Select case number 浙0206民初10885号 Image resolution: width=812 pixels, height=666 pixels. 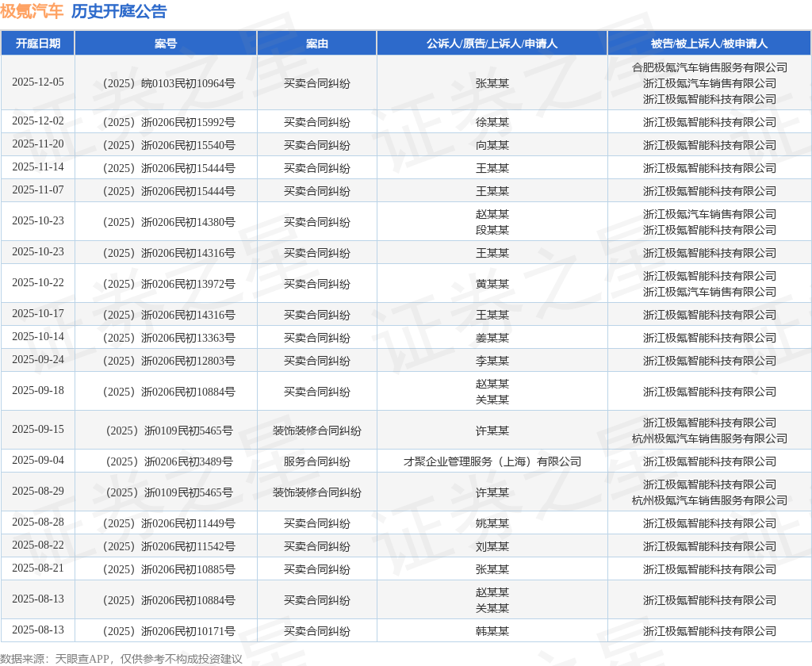point(166,570)
